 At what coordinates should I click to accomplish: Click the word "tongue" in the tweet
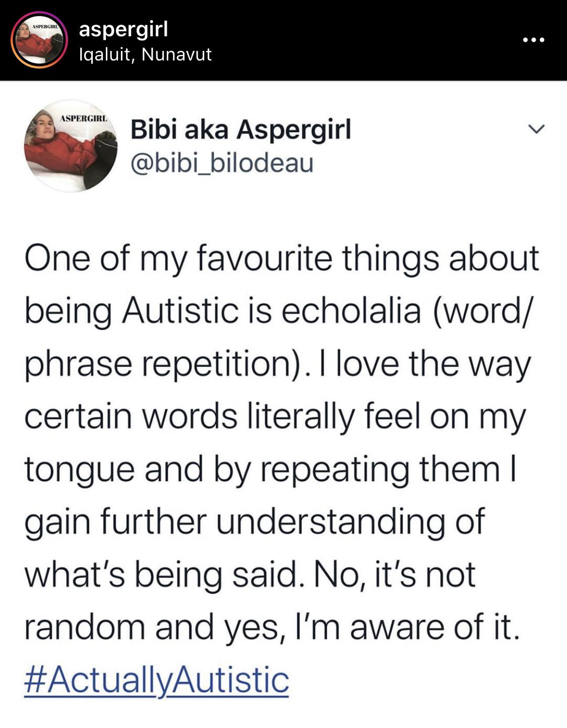[x=80, y=470]
